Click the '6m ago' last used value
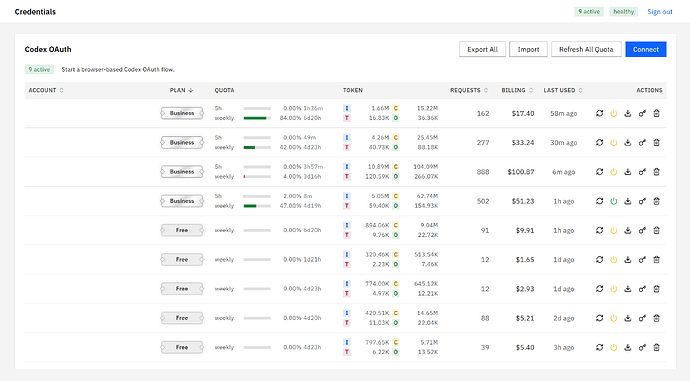 coord(563,172)
